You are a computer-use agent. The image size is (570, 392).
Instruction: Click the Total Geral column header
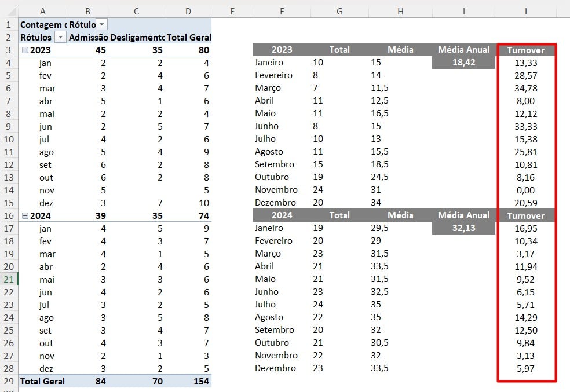coord(189,37)
